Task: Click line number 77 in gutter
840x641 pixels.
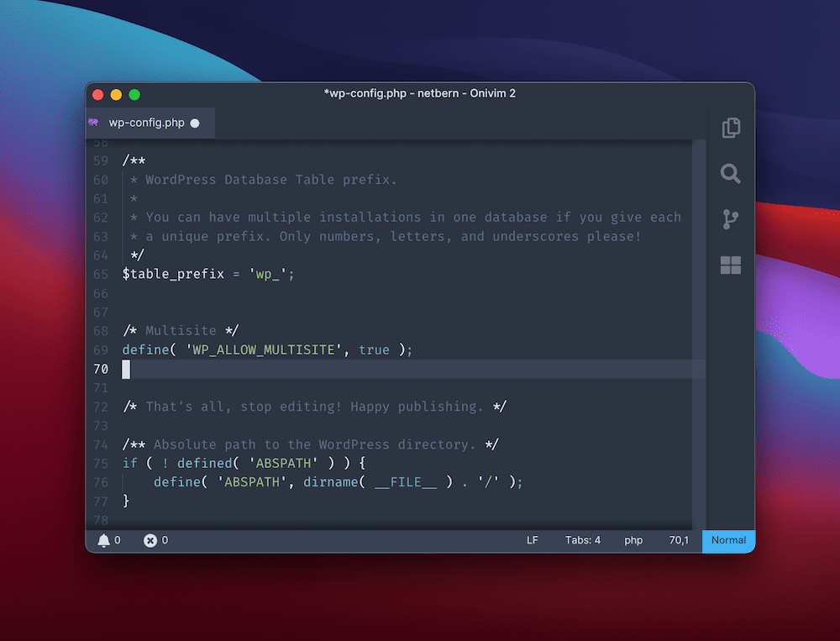Action: pyautogui.click(x=101, y=502)
